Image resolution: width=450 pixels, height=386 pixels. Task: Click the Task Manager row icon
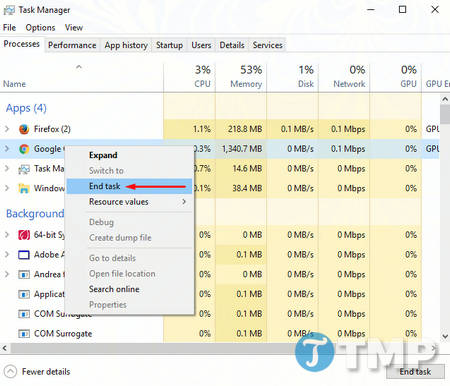point(24,169)
